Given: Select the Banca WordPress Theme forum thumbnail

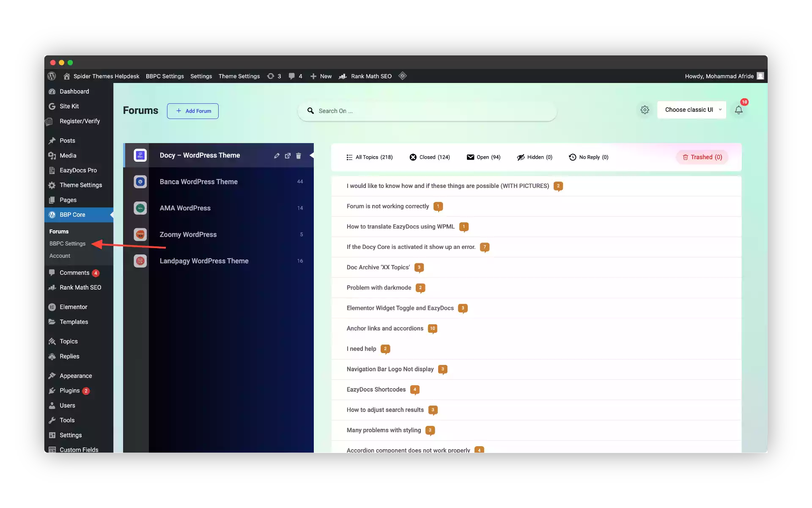Looking at the screenshot, I should click(x=140, y=182).
